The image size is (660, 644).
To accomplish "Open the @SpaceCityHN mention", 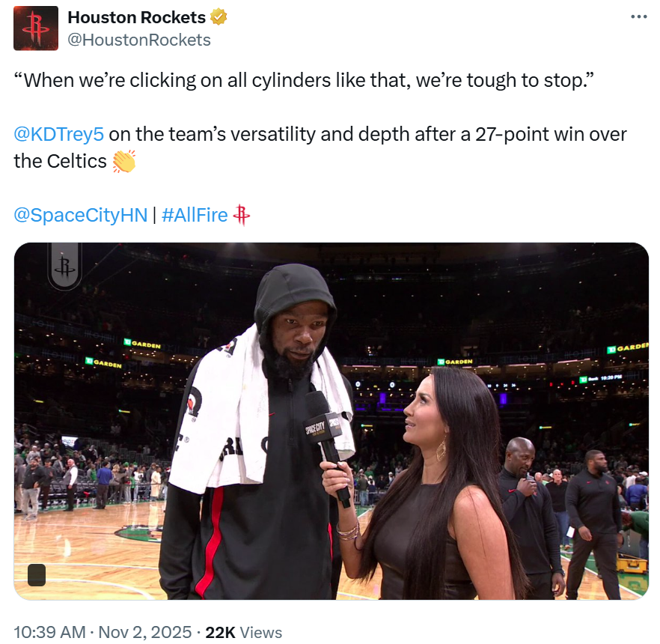I will [80, 215].
